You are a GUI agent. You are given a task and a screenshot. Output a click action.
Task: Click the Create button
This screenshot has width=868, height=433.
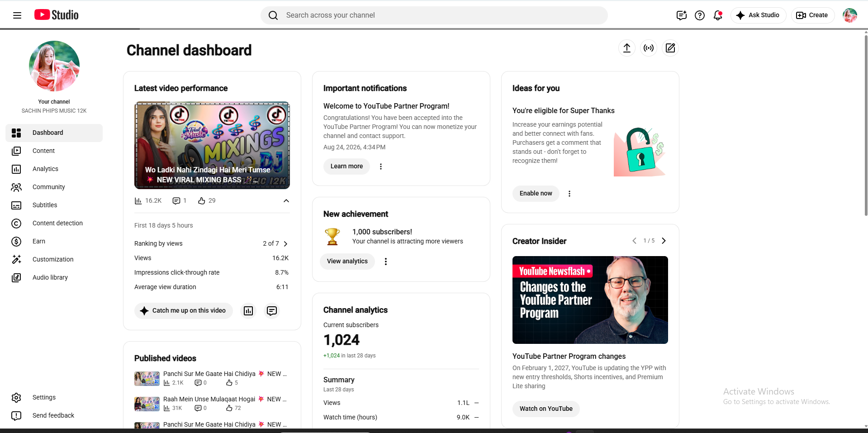[x=812, y=15]
